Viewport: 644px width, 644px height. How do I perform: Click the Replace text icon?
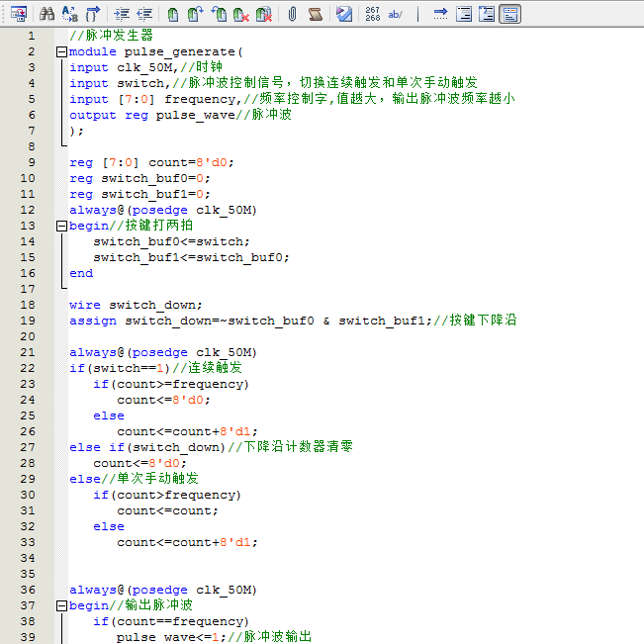[x=69, y=14]
